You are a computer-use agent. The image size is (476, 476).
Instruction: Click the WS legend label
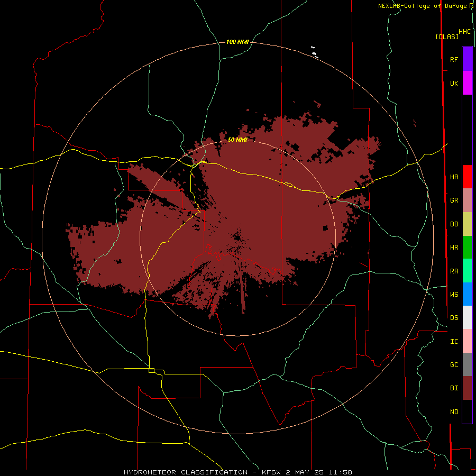[454, 294]
